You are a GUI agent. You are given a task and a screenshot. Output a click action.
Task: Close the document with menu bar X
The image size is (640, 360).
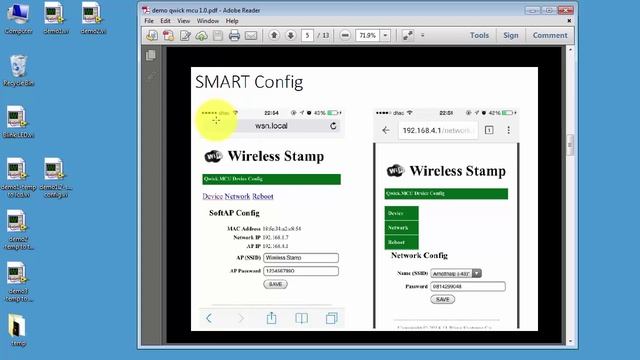[569, 21]
